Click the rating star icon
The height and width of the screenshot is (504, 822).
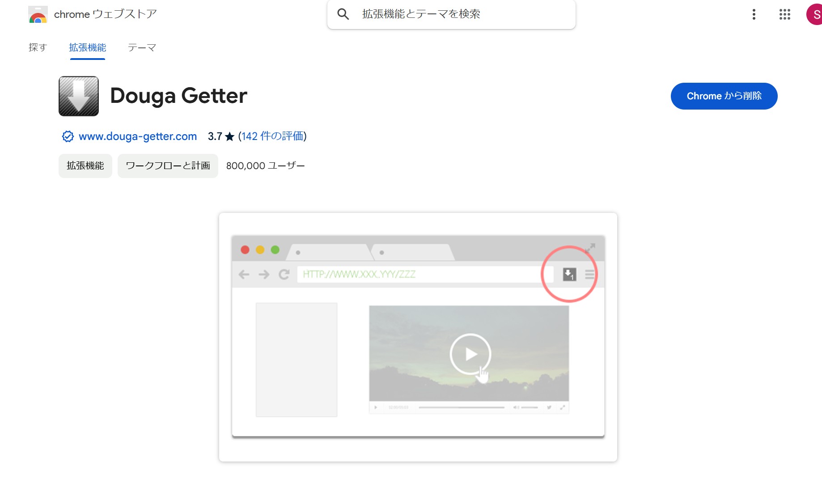click(230, 136)
